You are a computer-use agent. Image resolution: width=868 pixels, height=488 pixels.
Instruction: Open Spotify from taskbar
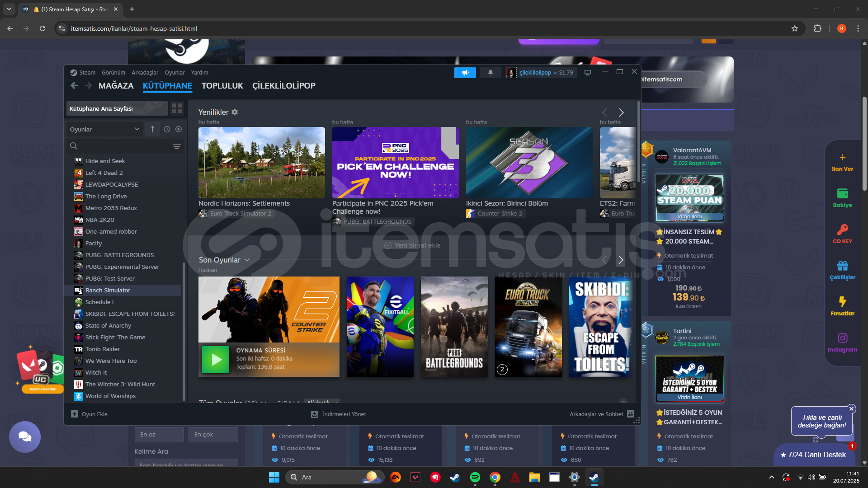click(475, 477)
